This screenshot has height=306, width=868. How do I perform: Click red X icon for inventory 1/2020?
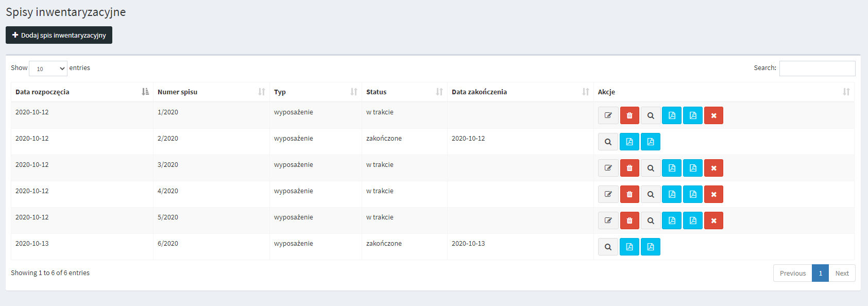click(x=713, y=115)
